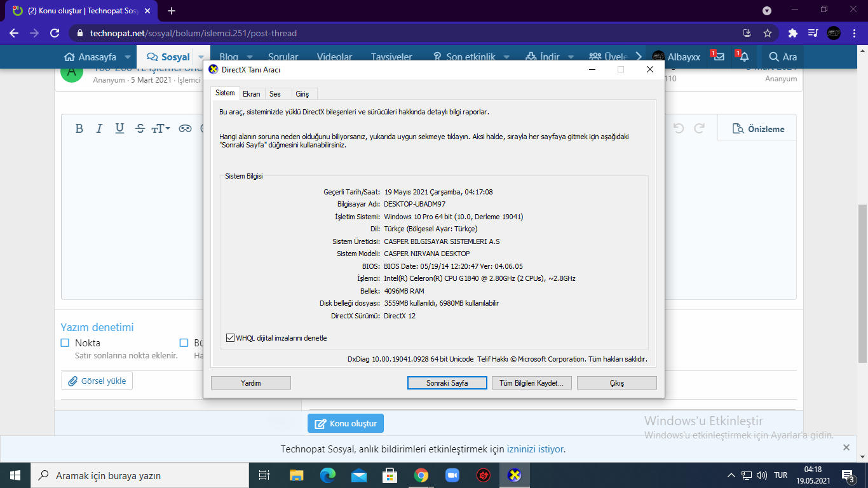Screen dimensions: 868x488
Task: Show more navigation items with chevron
Action: [x=638, y=57]
